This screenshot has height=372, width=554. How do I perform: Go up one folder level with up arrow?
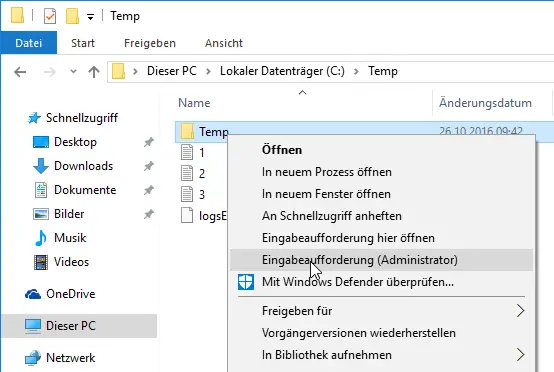94,72
